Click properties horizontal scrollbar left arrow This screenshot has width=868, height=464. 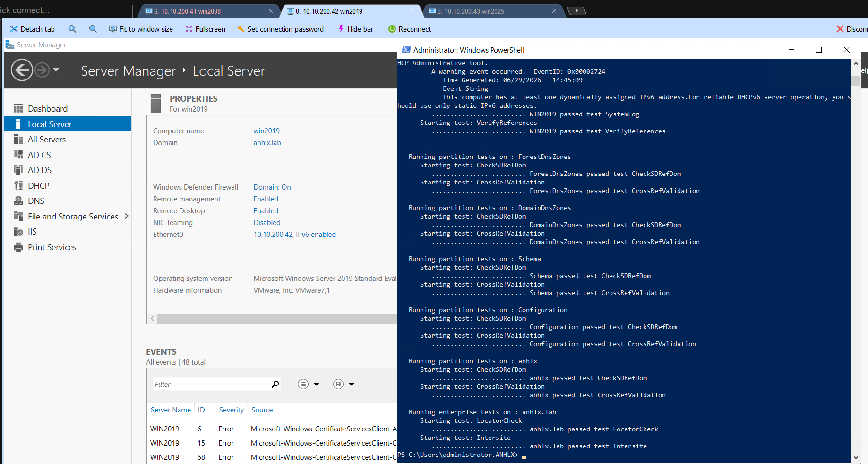click(x=152, y=319)
